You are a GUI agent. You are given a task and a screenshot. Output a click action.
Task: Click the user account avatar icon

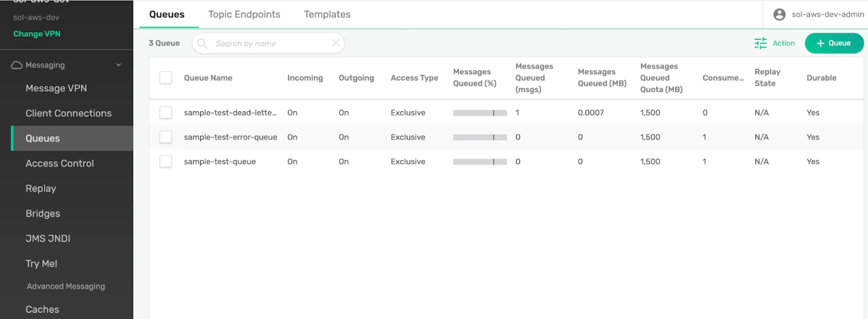coord(779,14)
